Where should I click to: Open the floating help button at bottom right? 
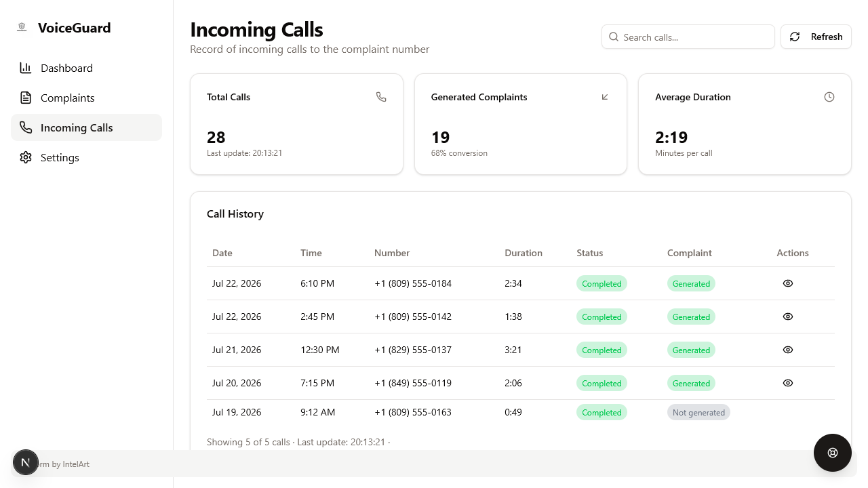click(x=833, y=453)
